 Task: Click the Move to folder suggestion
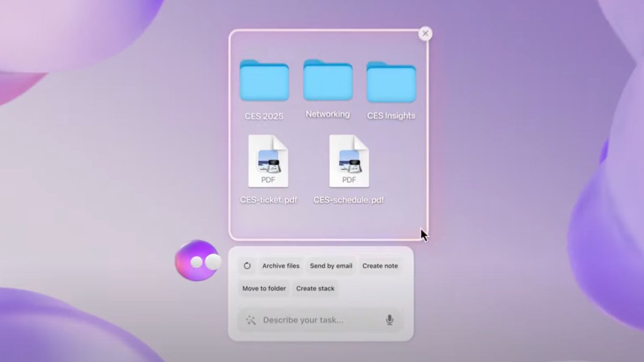pyautogui.click(x=264, y=289)
